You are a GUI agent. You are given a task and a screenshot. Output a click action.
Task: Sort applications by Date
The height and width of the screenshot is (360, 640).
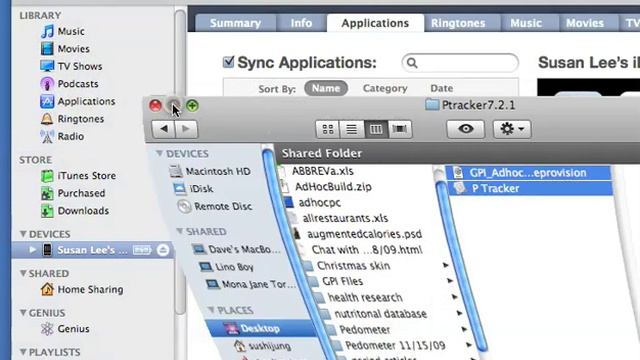pyautogui.click(x=442, y=88)
